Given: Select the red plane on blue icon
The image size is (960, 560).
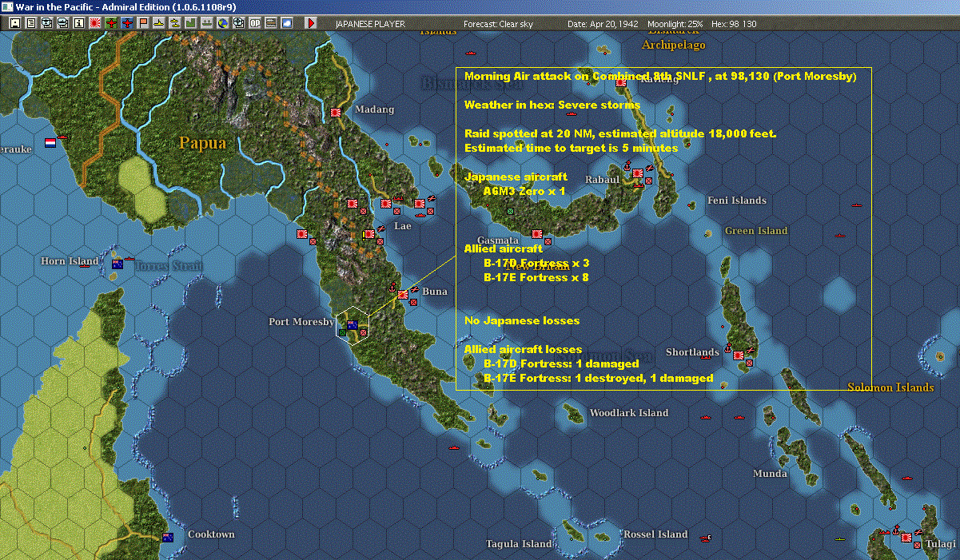Looking at the screenshot, I should [127, 23].
